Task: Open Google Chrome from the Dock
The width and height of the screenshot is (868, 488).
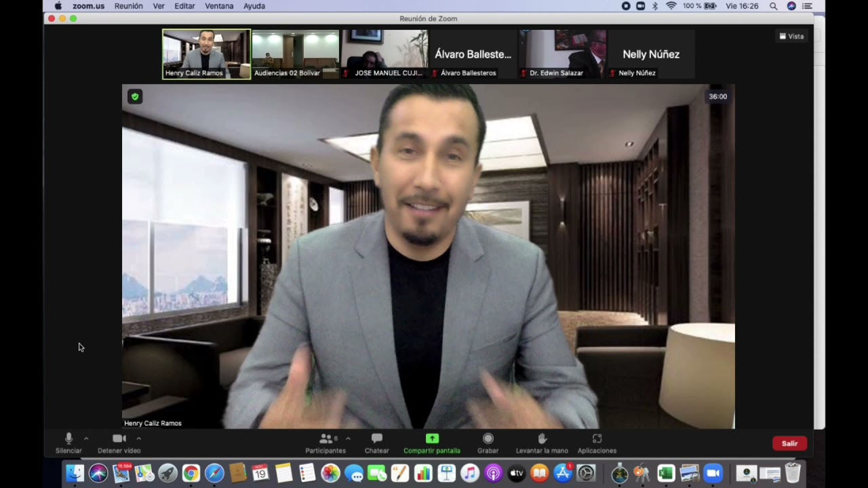Action: click(x=191, y=473)
